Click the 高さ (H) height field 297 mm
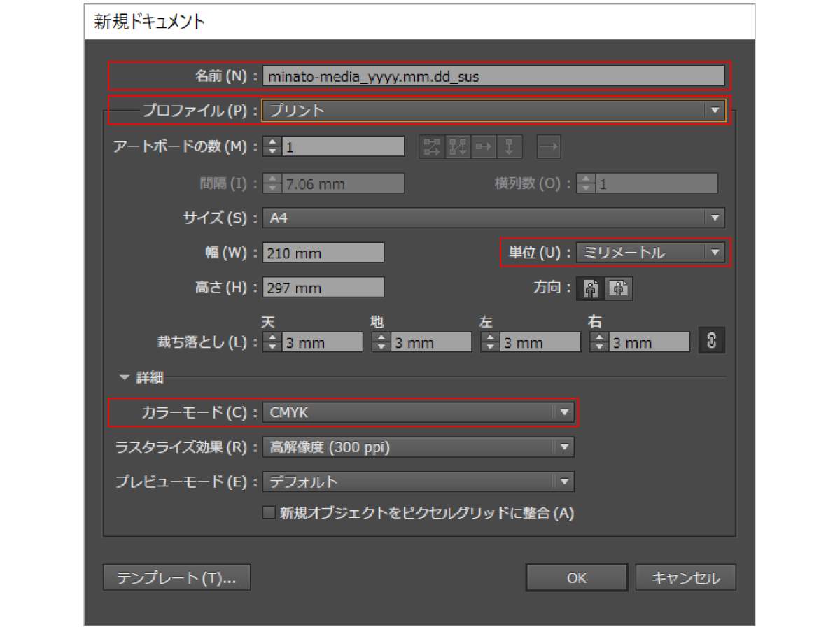The height and width of the screenshot is (630, 840). [x=323, y=288]
